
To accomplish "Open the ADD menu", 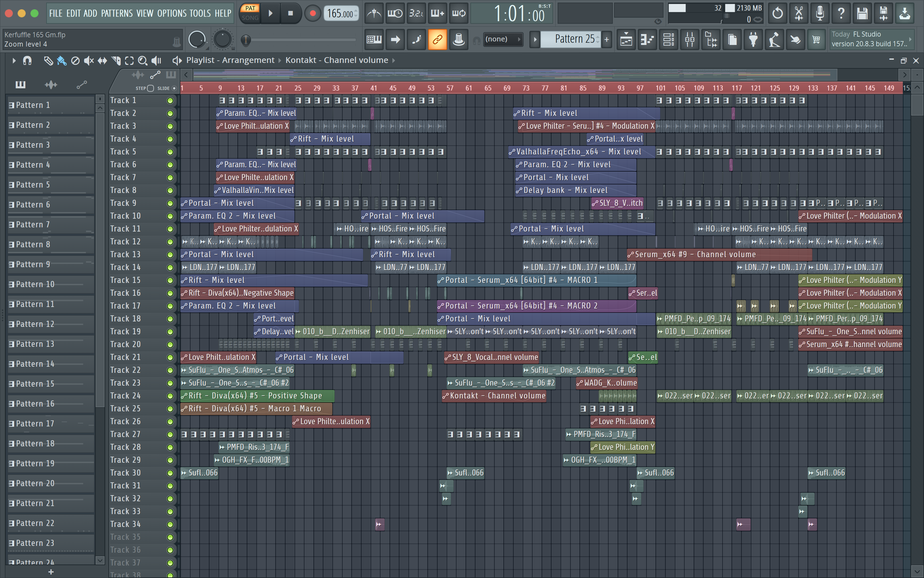I will [90, 13].
